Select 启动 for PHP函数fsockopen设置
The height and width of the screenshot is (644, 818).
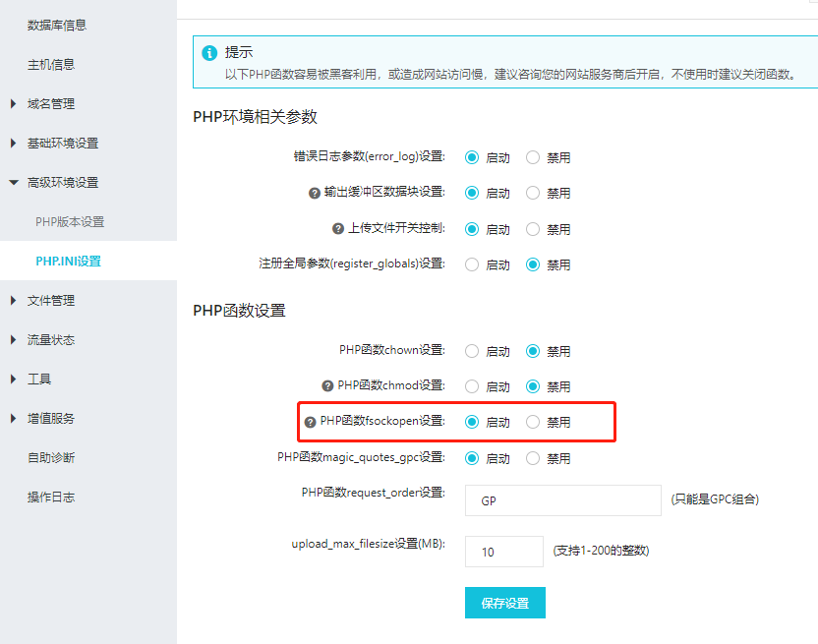point(472,422)
